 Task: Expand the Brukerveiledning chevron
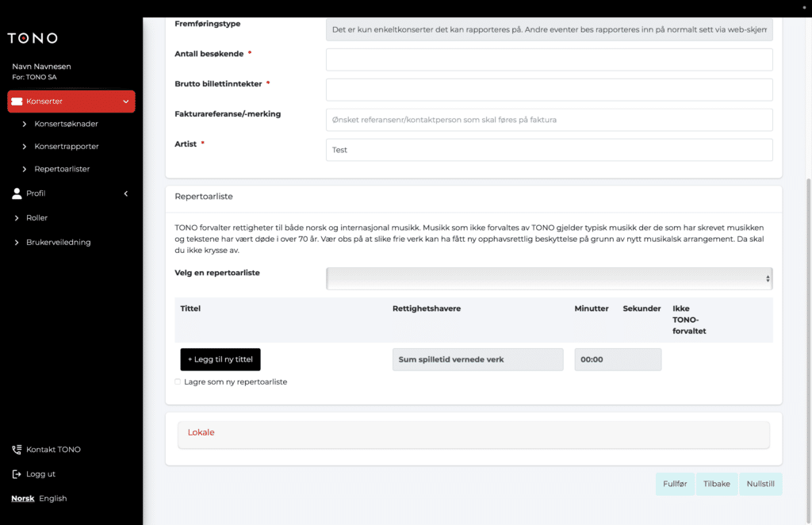17,243
